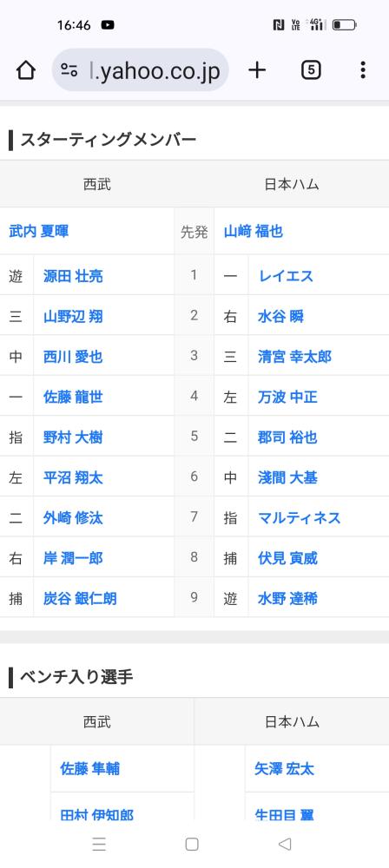Open bench player 矢澤 宏太 page
This screenshot has height=868, width=389.
tap(284, 768)
